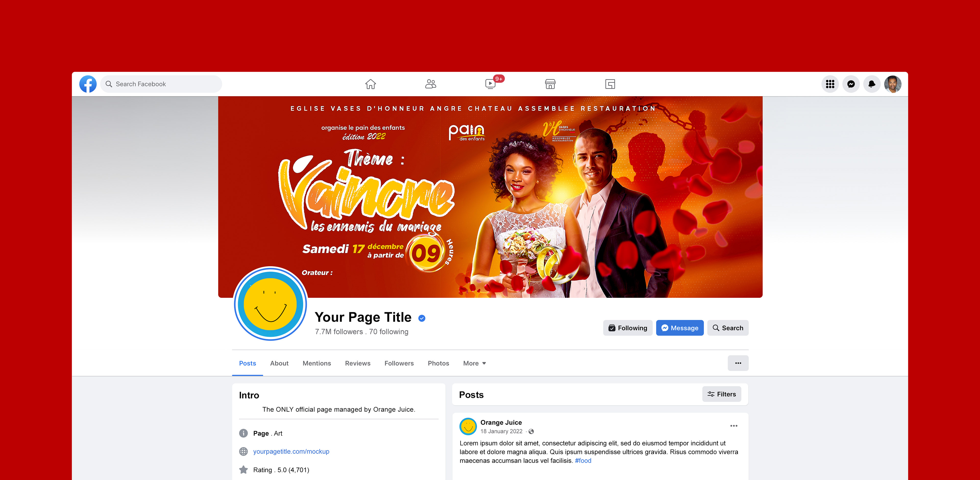Show notifications via the bell icon
980x480 pixels.
872,84
